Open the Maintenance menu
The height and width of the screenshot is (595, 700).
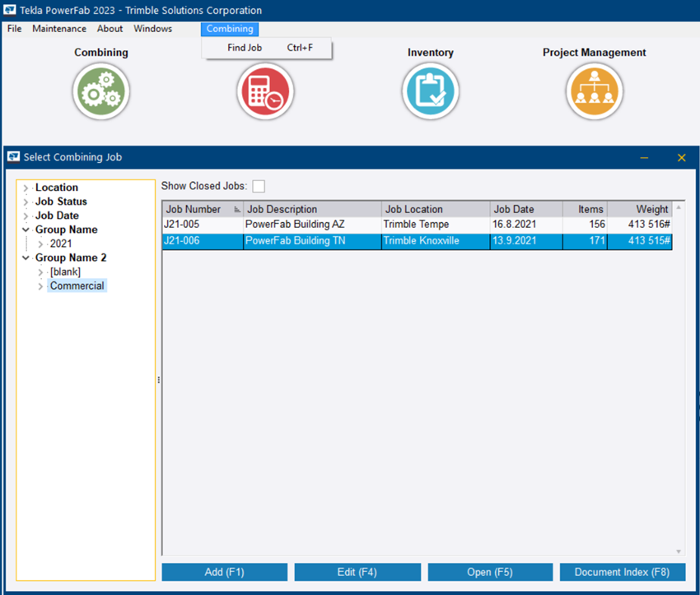[59, 29]
